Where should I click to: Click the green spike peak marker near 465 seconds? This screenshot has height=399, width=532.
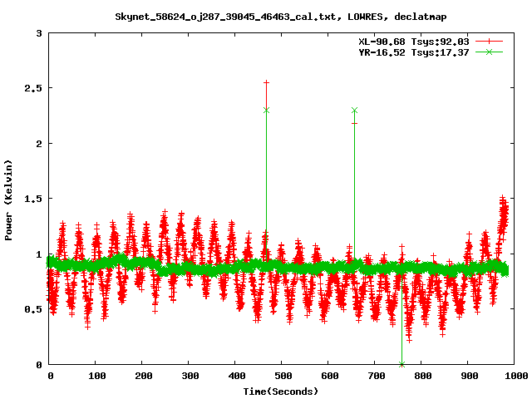coord(266,111)
